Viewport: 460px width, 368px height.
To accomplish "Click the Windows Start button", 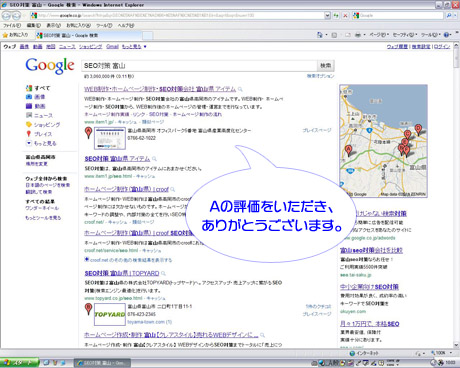I will pyautogui.click(x=19, y=363).
